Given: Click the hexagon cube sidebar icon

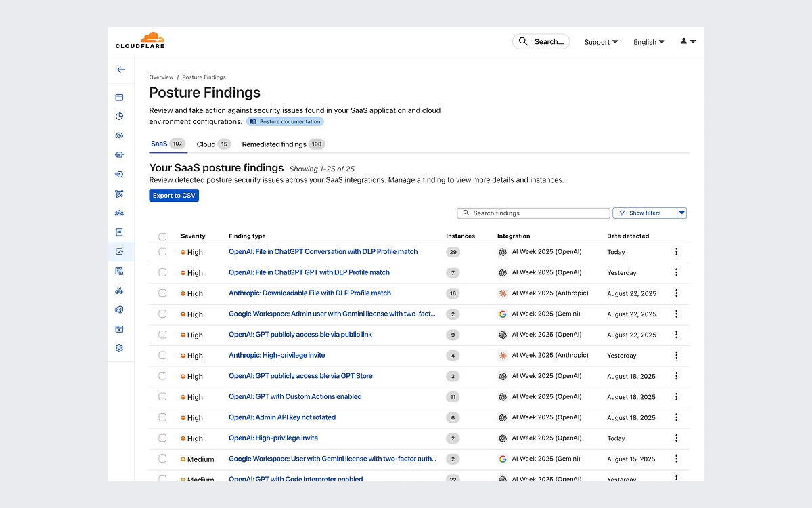Looking at the screenshot, I should [119, 310].
